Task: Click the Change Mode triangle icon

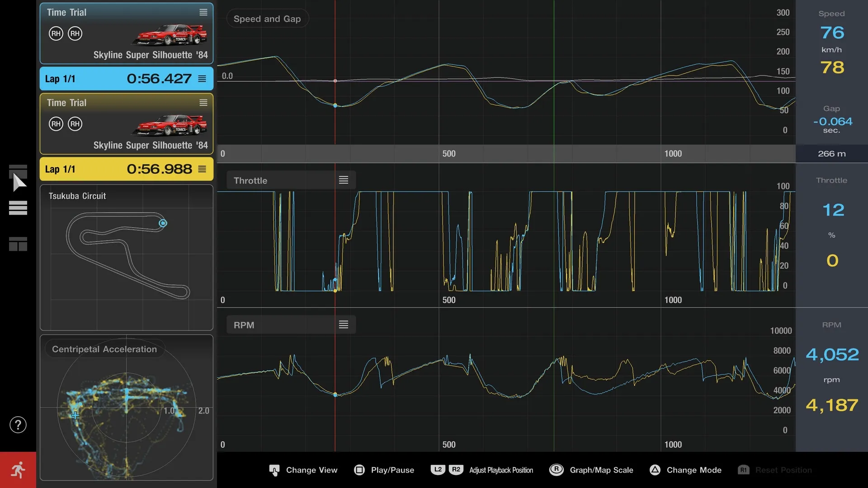Action: 655,470
